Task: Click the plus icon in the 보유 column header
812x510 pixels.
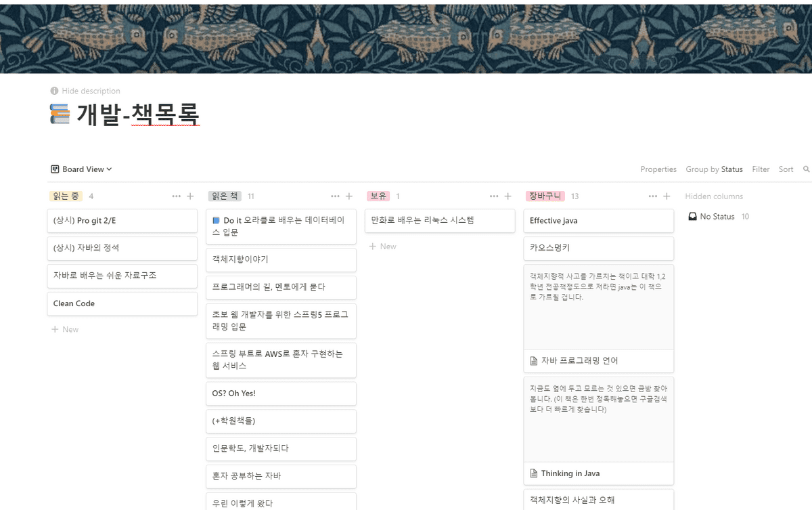Action: click(x=507, y=195)
